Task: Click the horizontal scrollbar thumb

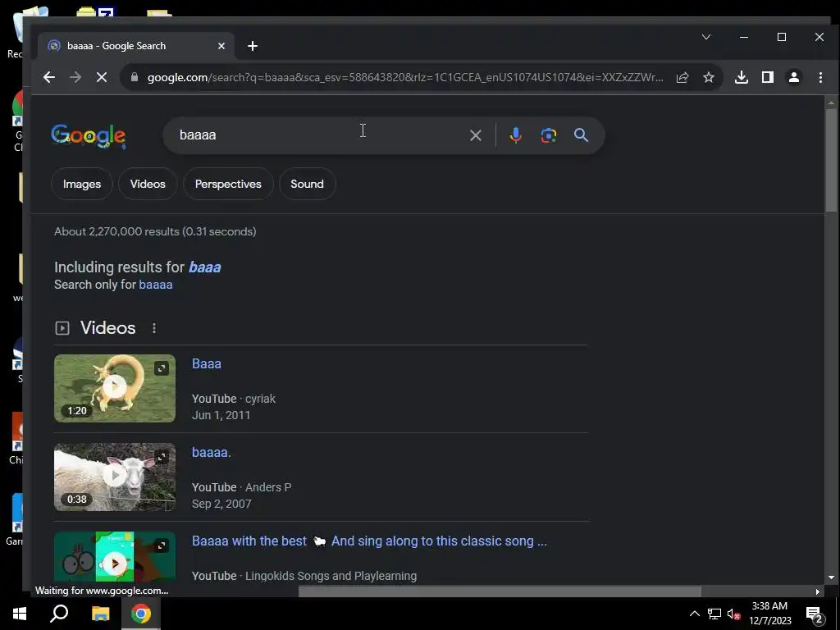Action: 500,591
